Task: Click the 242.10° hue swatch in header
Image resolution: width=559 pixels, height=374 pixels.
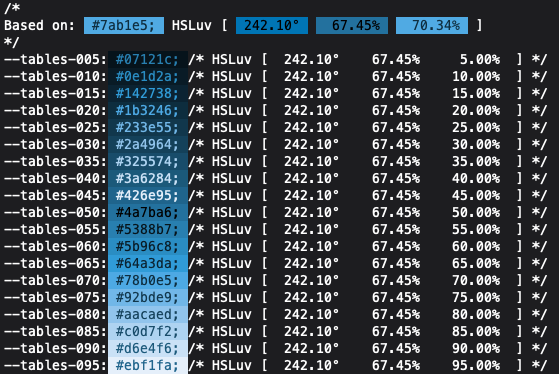Action: pyautogui.click(x=272, y=26)
